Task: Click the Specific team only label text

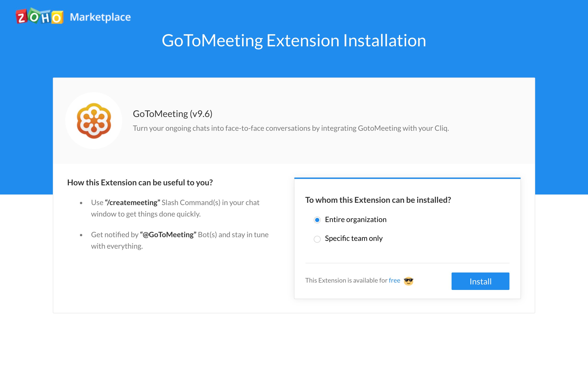Action: pos(354,238)
